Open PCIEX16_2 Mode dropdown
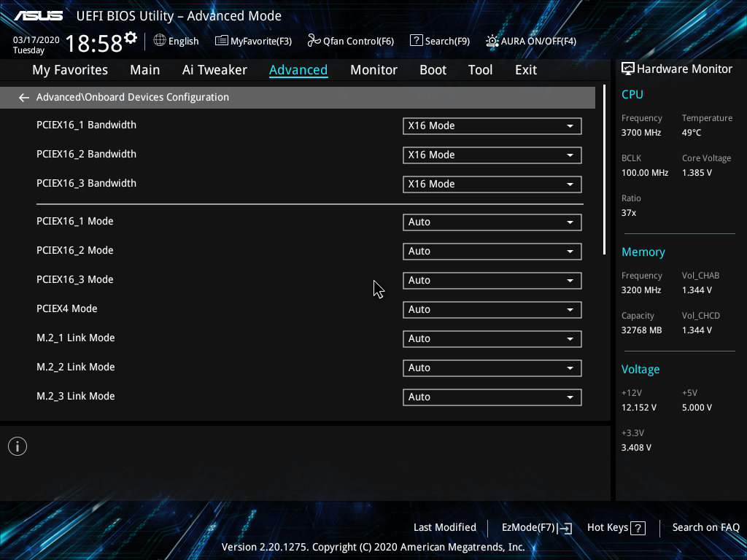The image size is (747, 560). point(492,252)
